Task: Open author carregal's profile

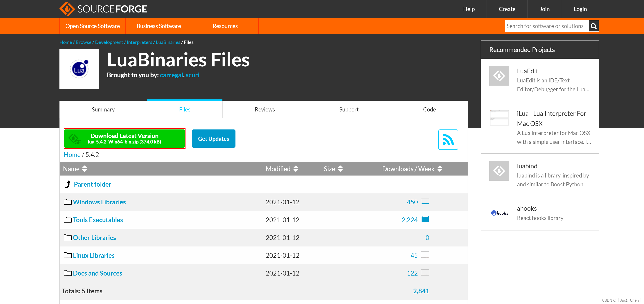Action: click(171, 75)
